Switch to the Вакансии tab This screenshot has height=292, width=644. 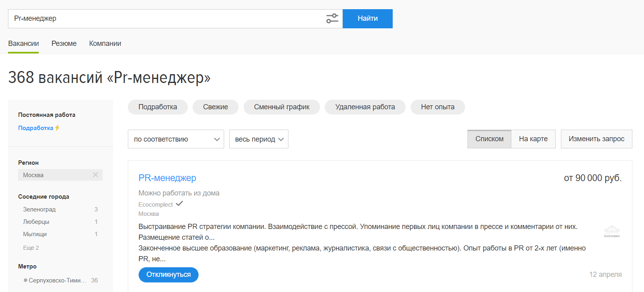[24, 43]
